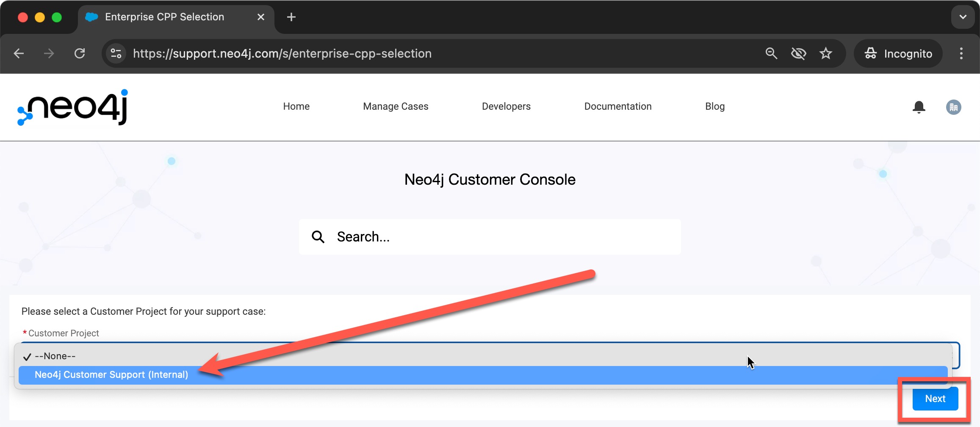Bookmark this page with the star
This screenshot has height=427, width=980.
pos(825,53)
